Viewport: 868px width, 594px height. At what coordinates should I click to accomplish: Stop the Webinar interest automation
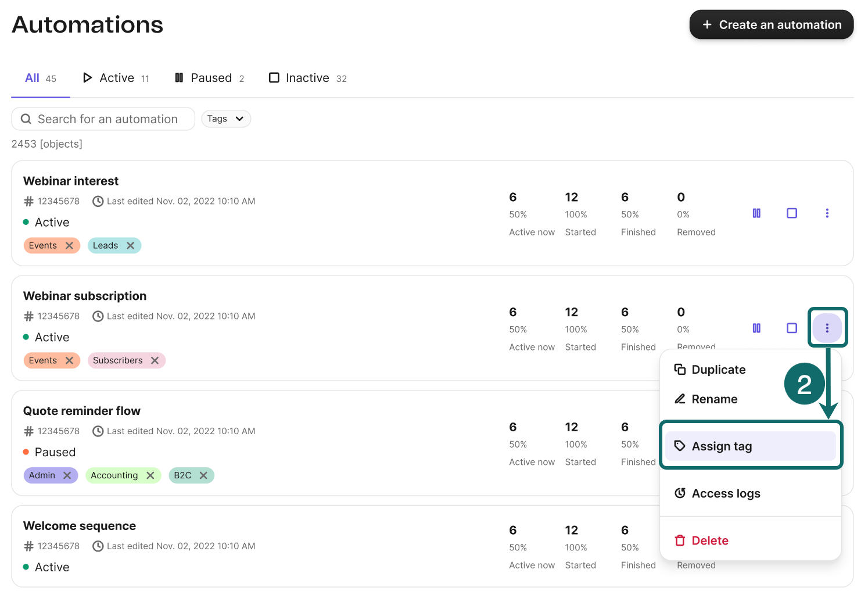[x=792, y=213]
